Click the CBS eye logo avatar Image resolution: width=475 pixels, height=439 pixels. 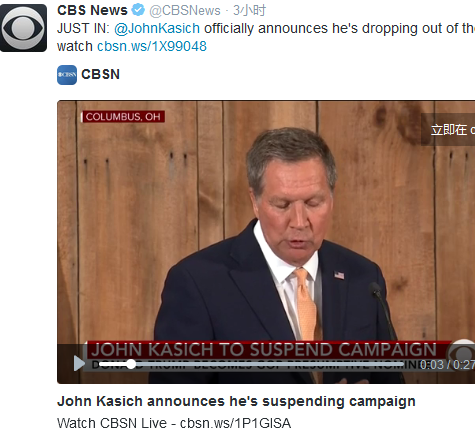[x=23, y=28]
